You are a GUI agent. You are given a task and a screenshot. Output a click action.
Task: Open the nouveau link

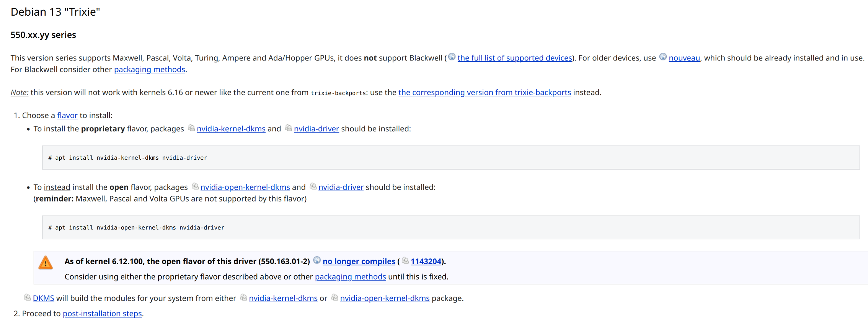684,58
